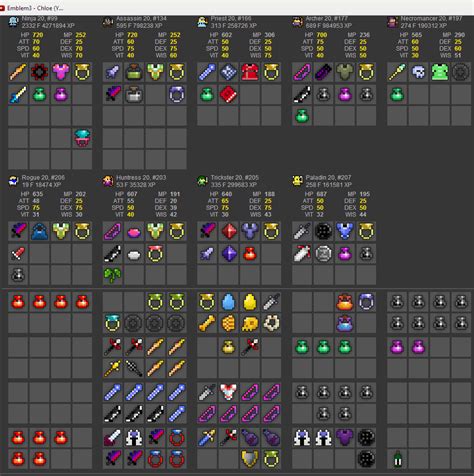Click the blue egg in the vault
474x476 pixels.
pyautogui.click(x=229, y=302)
